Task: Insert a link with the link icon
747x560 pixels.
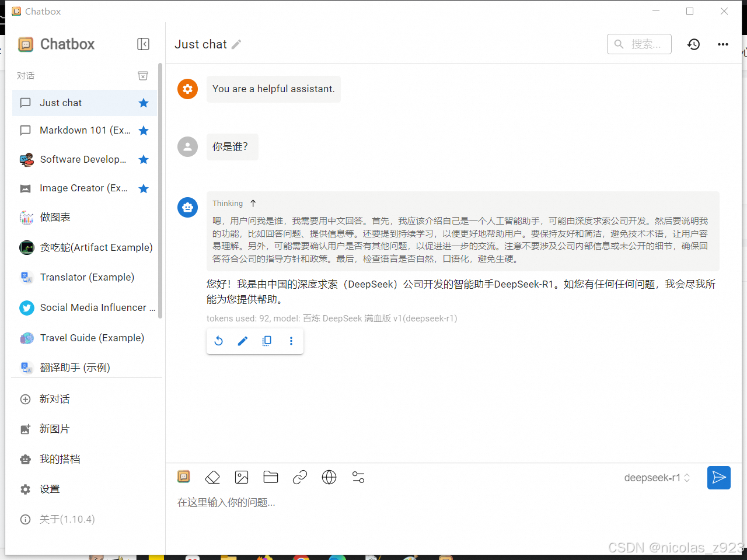Action: [x=300, y=477]
